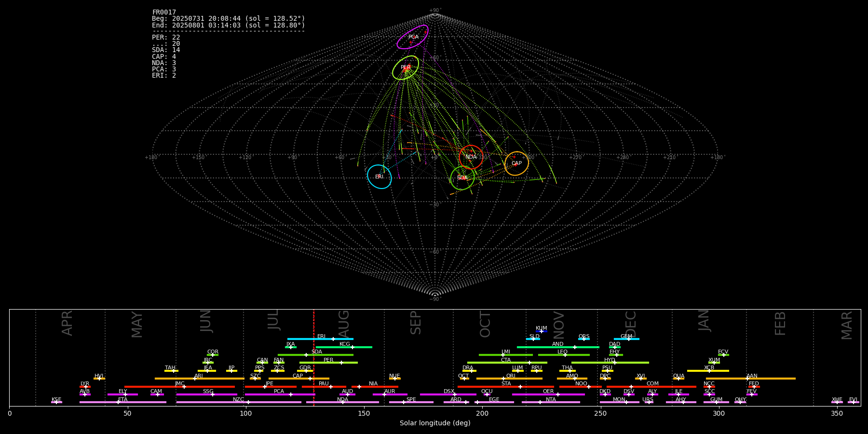
Task: Click the yellow TAH shower bar
Action: pos(171,371)
